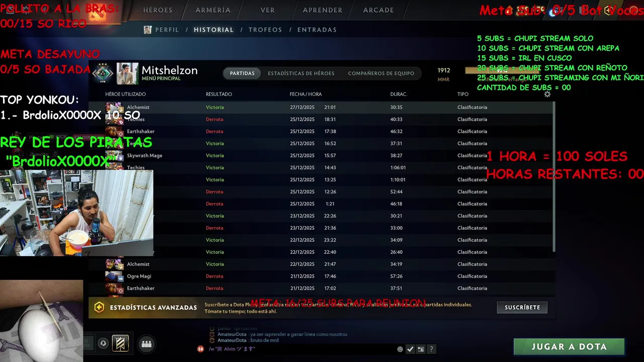Click the ESTADÍSTICAS AVANZADAS banner title

153,307
